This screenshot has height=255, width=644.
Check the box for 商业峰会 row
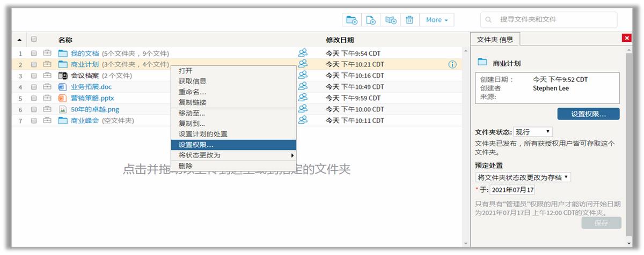[x=34, y=121]
